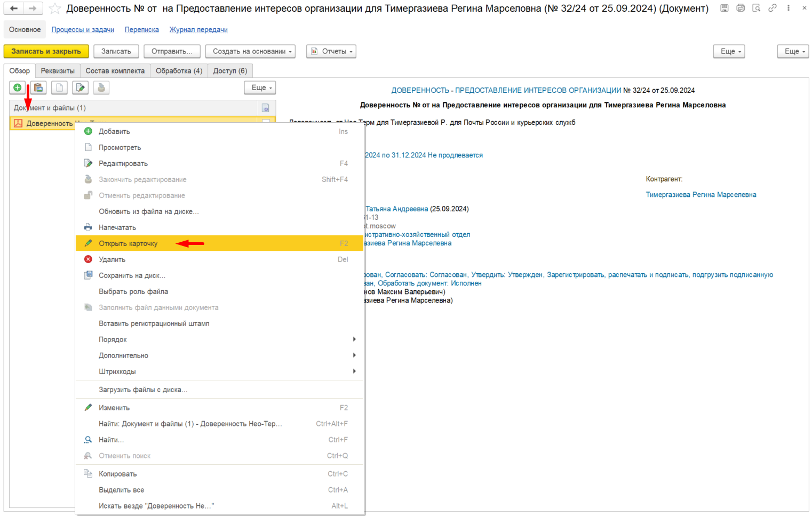The height and width of the screenshot is (516, 812).
Task: Open the Процессы и задачи link
Action: (x=83, y=30)
